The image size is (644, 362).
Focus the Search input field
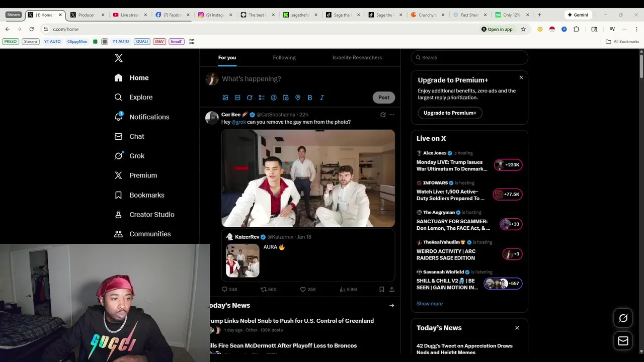(x=469, y=57)
